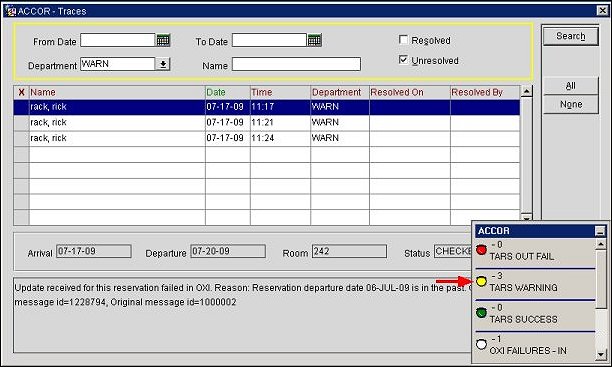Click the X column header mark

point(21,92)
